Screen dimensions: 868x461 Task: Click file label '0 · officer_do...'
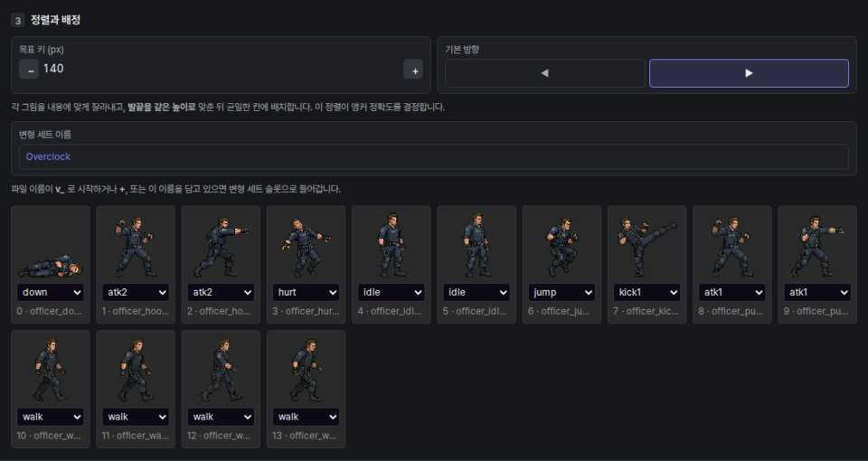tap(49, 311)
